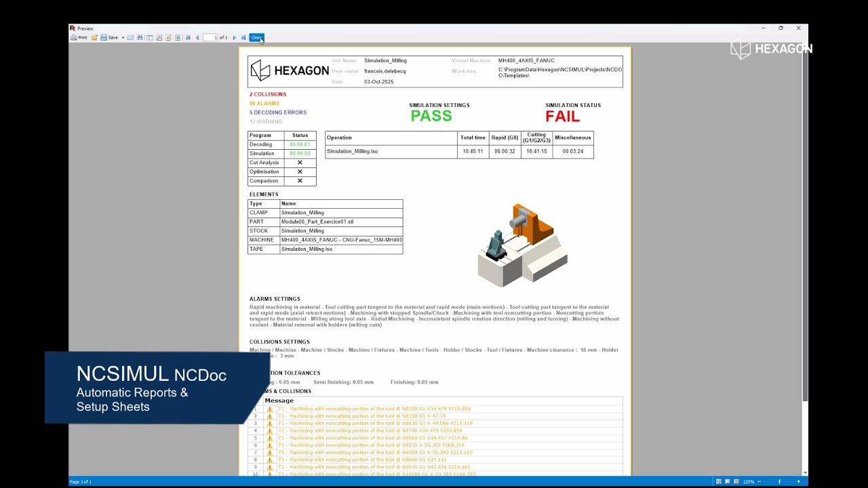Expand the Save dropdown arrow

pyautogui.click(x=123, y=37)
